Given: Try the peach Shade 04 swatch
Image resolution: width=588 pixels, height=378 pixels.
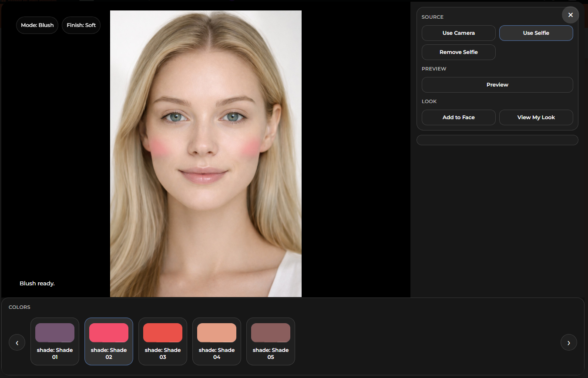Looking at the screenshot, I should pos(217,341).
